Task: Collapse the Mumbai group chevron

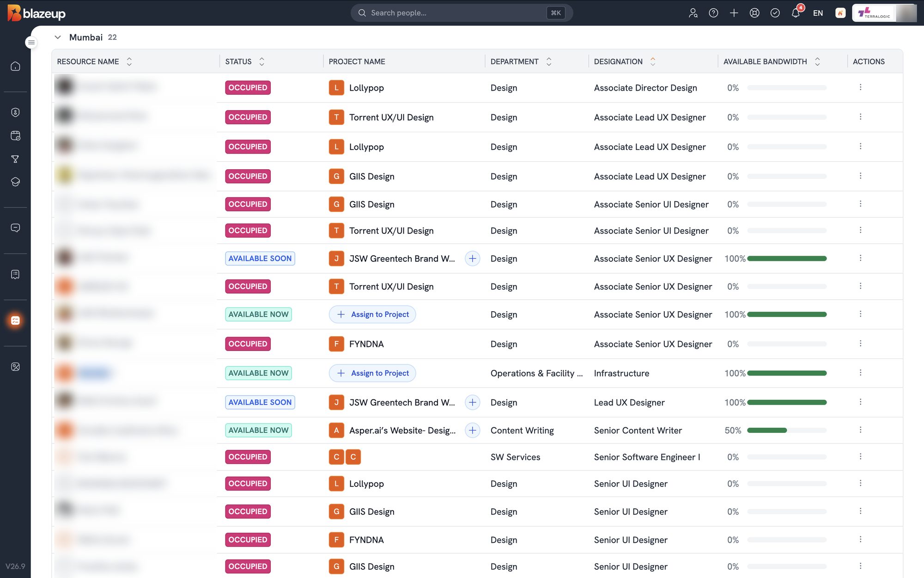Action: click(58, 37)
